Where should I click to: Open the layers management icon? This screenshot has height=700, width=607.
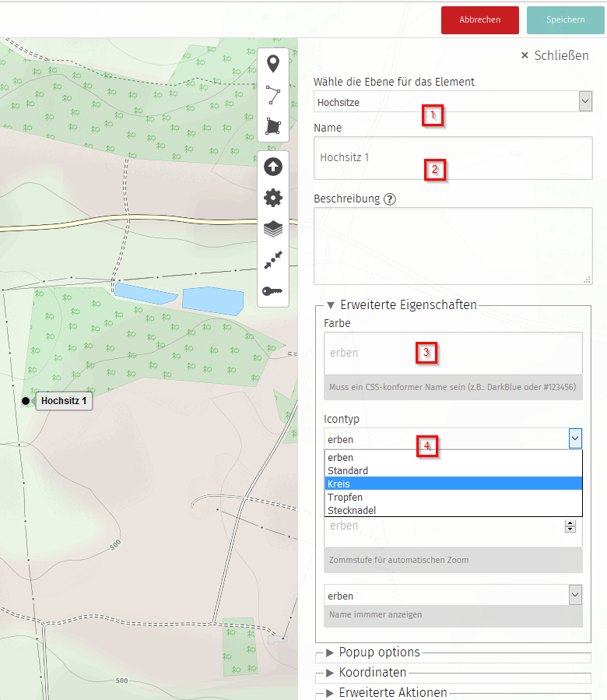pos(273,229)
